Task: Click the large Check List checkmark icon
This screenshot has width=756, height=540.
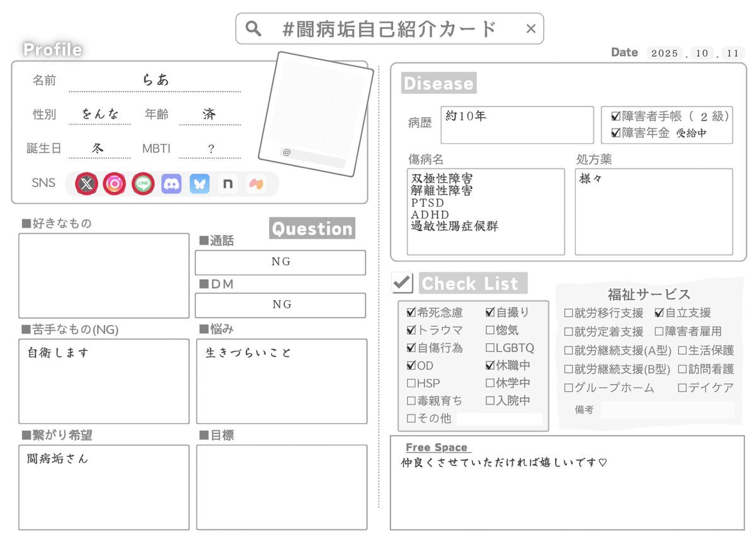Action: 402,283
